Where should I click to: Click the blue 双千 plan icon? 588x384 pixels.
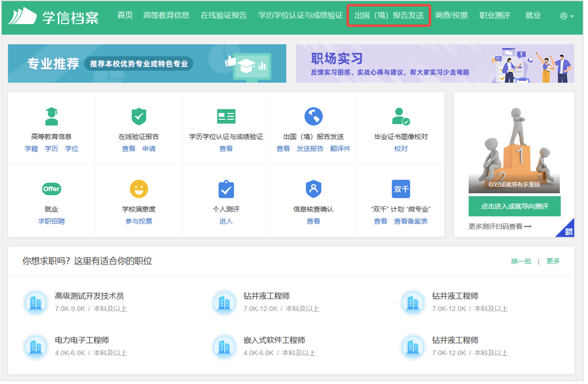pyautogui.click(x=400, y=189)
